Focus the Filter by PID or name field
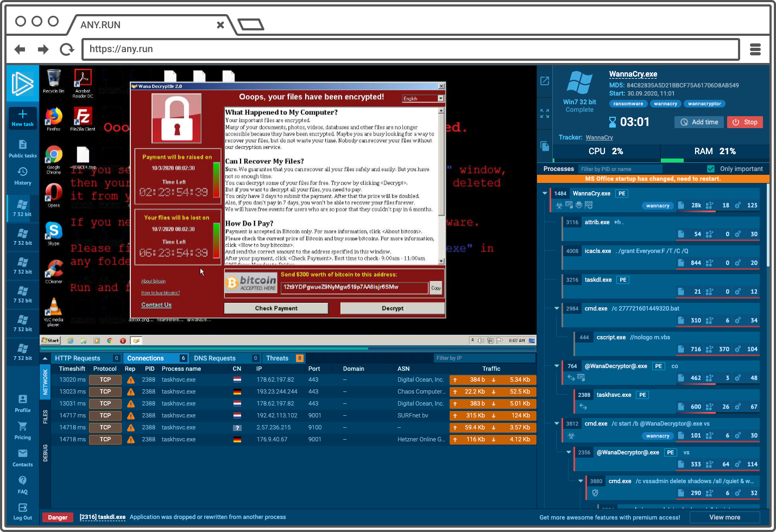The image size is (776, 532). [620, 169]
